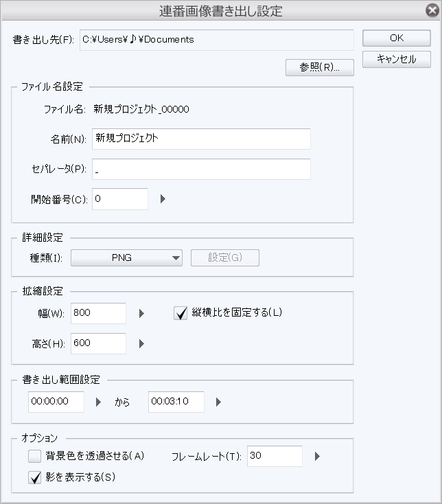Click the 設定(G) settings button
The width and height of the screenshot is (442, 504).
coord(224,257)
